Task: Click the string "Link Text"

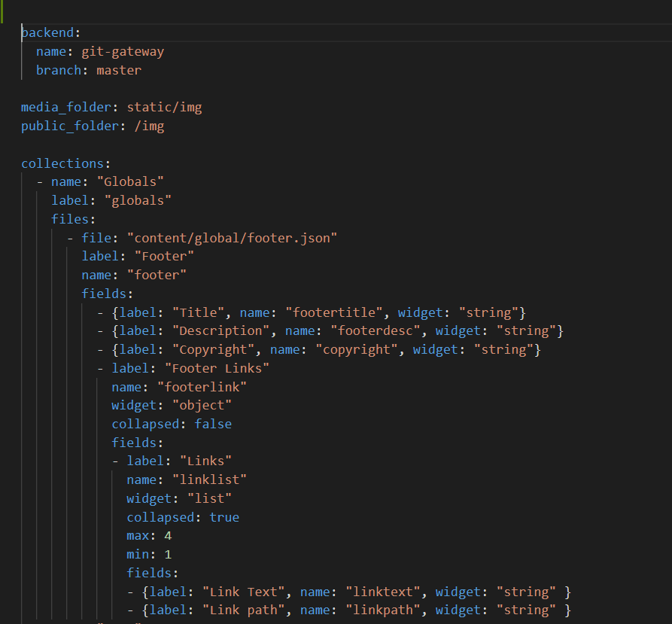Action: (x=243, y=592)
